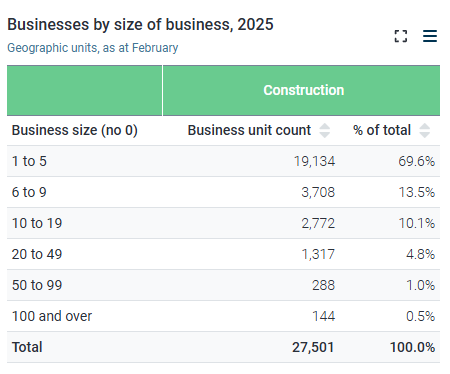The width and height of the screenshot is (450, 374).
Task: Click the 288 count cell
Action: [323, 285]
